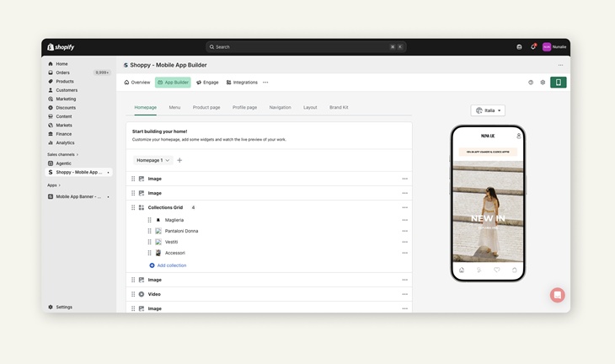Open options for first Image widget
615x364 pixels.
pyautogui.click(x=404, y=179)
